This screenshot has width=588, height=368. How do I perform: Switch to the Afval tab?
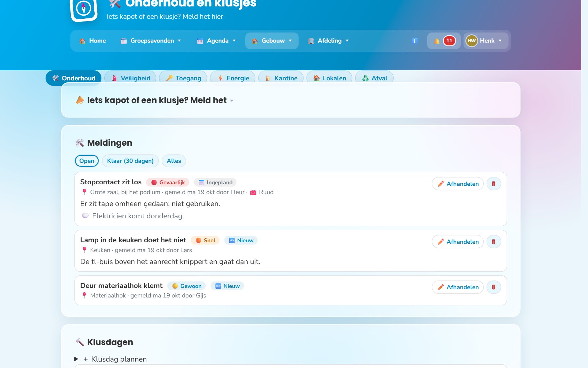(x=374, y=78)
